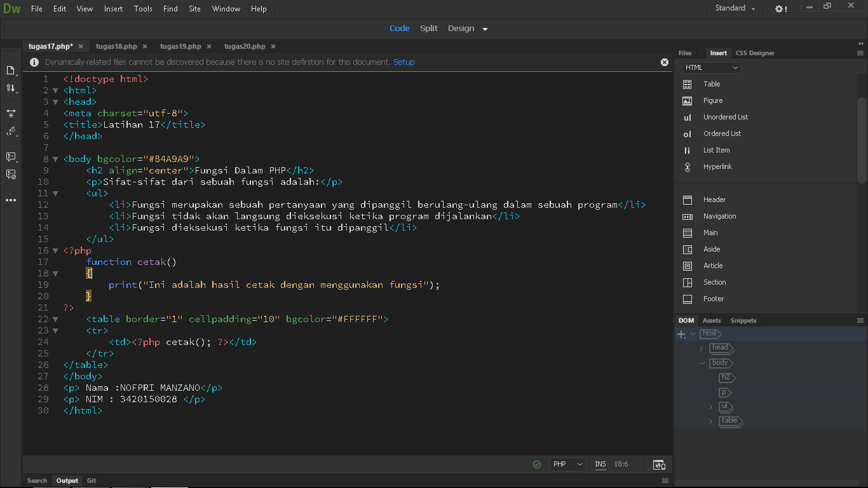Dismiss the dynamically-related files notification
Image resolution: width=868 pixels, height=488 pixels.
pyautogui.click(x=665, y=62)
